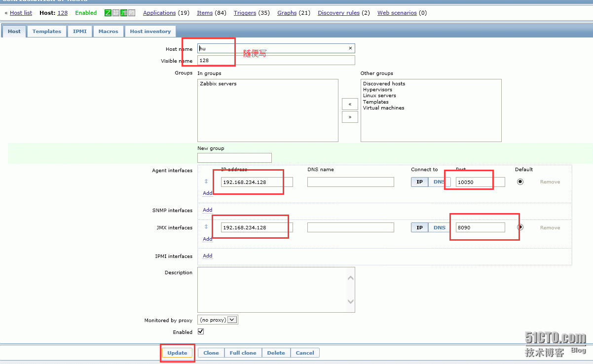
Task: Click the New group input field
Action: [234, 158]
